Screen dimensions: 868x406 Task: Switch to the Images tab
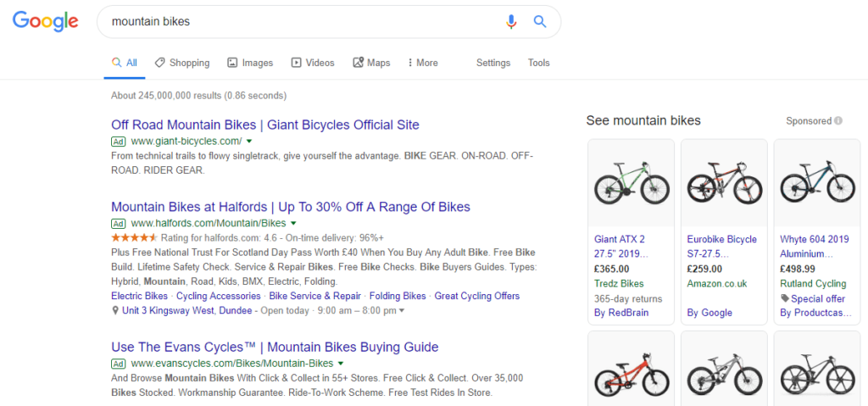tap(250, 63)
